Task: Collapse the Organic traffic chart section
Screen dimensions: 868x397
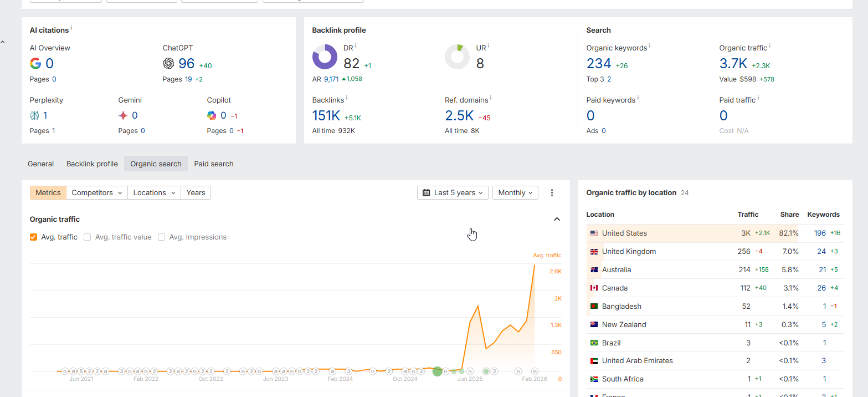Action: 557,220
